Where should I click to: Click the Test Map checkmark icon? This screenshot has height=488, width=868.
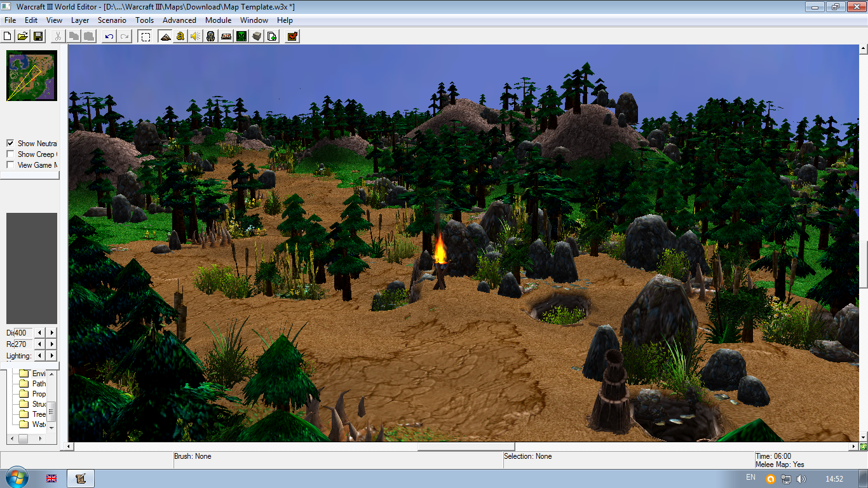click(292, 36)
